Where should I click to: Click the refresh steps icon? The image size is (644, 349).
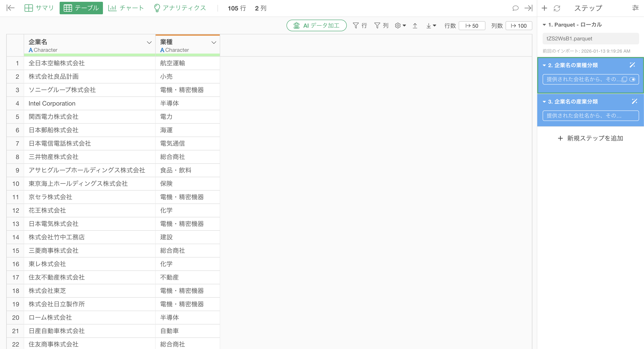(557, 8)
